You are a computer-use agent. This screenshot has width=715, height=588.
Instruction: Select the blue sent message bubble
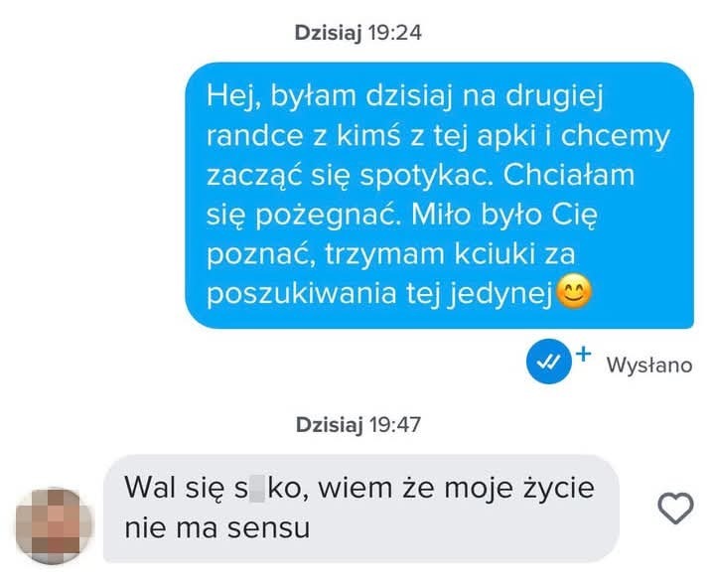pos(439,196)
